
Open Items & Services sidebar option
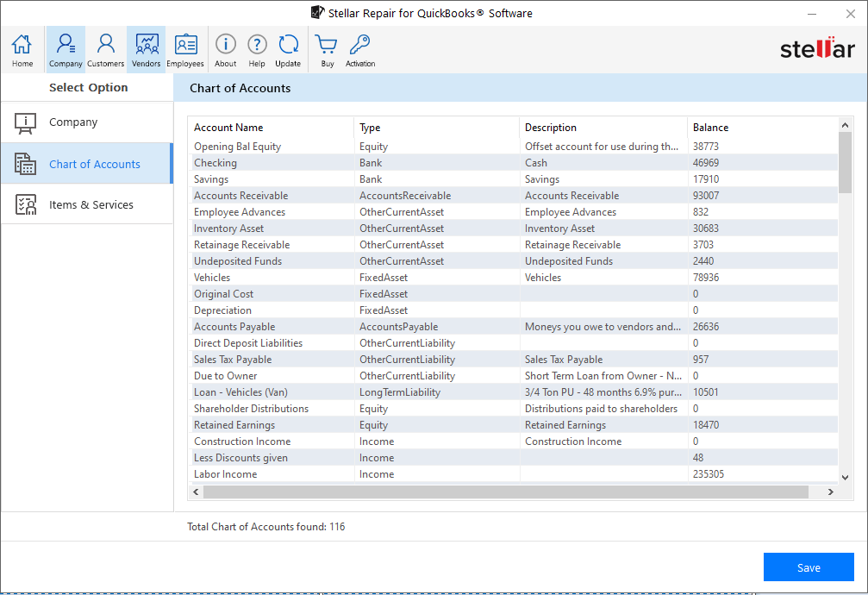point(87,204)
